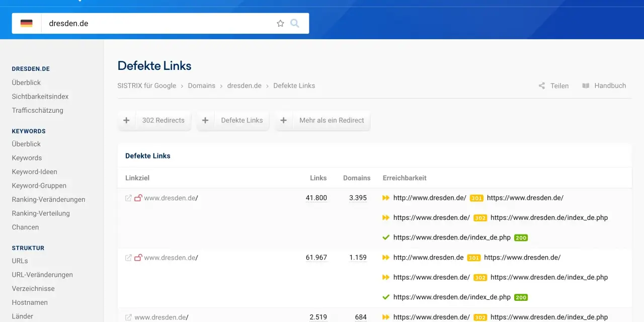
Task: Open Chancen in sidebar
Action: click(26, 227)
